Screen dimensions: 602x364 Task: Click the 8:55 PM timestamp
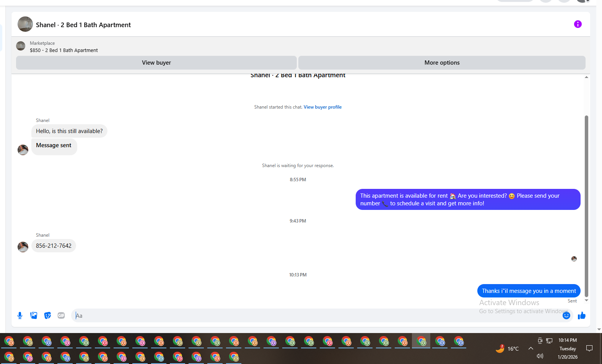(298, 180)
